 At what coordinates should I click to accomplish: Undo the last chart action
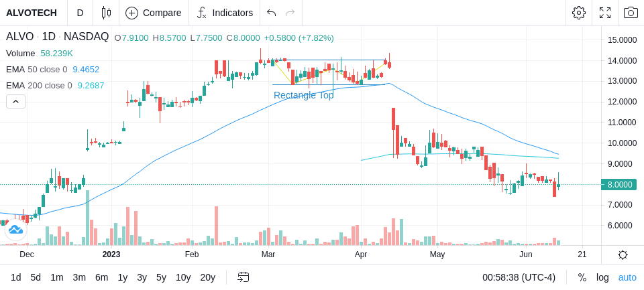coord(271,13)
